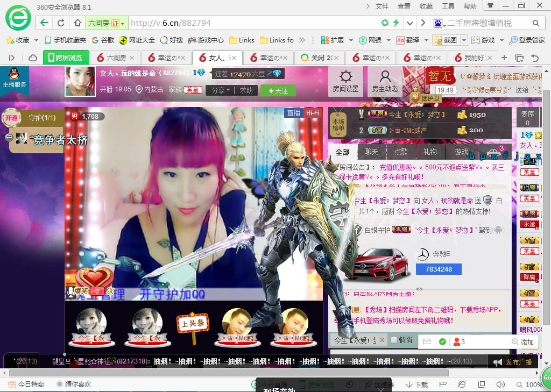Click the 上头条 signpost icon

pyautogui.click(x=193, y=328)
